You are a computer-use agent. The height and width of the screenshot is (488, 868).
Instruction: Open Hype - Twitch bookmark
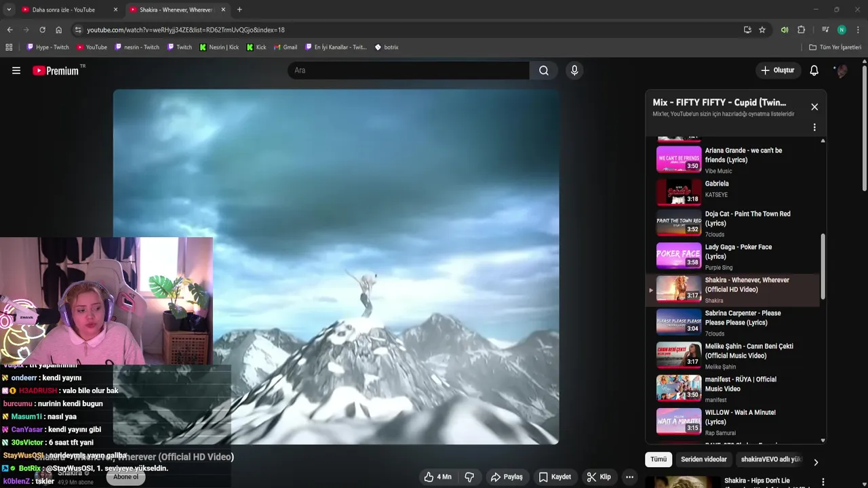tap(47, 47)
